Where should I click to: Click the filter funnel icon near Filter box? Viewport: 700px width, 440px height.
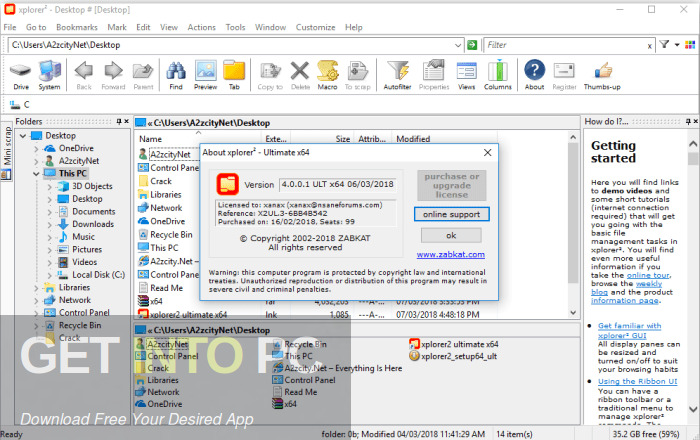(664, 44)
